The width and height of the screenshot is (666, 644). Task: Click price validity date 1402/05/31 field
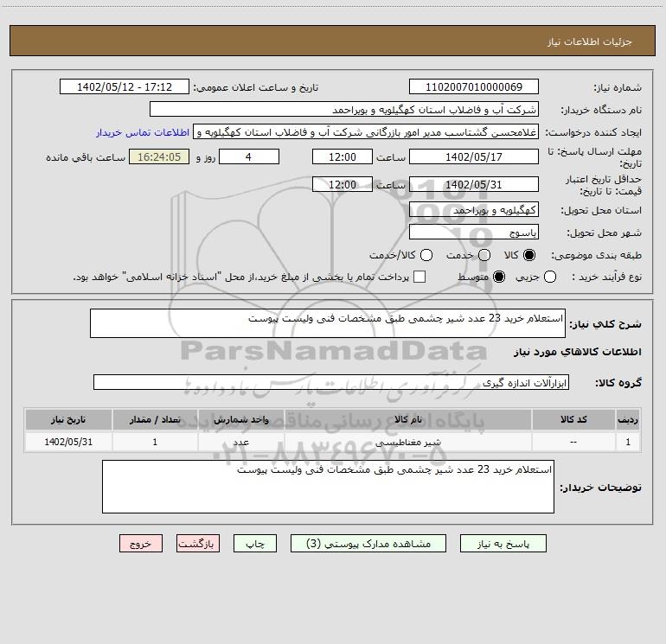(x=474, y=184)
